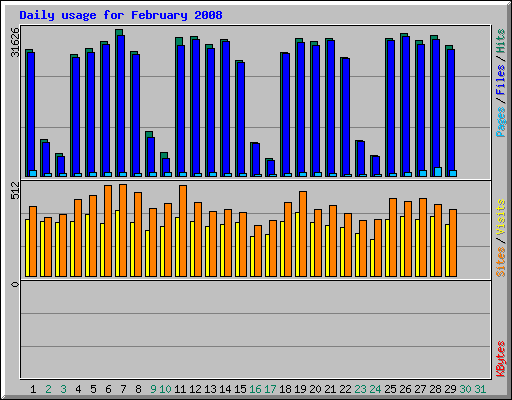512x400 pixels.
Task: Click day label '31' on the axis
Action: pos(480,389)
